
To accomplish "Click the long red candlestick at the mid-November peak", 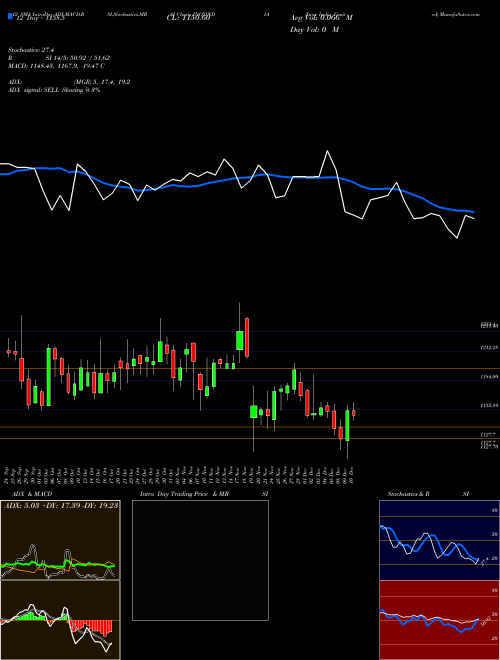I will pyautogui.click(x=247, y=337).
